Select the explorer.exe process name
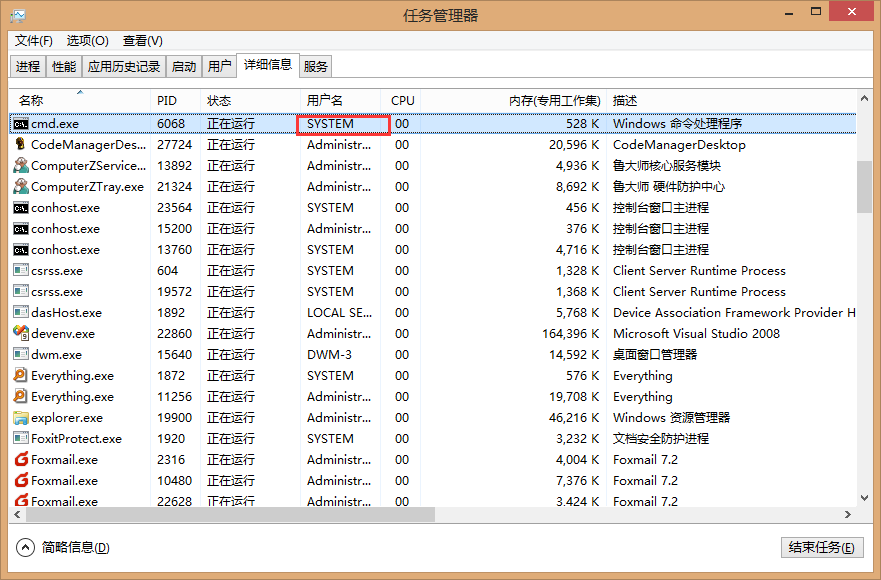Screen dimensions: 881x580 pyautogui.click(x=67, y=418)
